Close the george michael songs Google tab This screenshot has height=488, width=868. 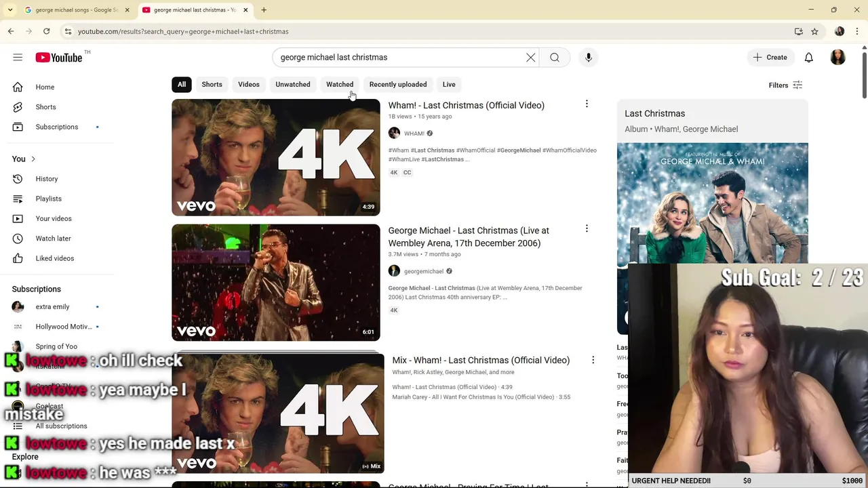[x=127, y=10]
